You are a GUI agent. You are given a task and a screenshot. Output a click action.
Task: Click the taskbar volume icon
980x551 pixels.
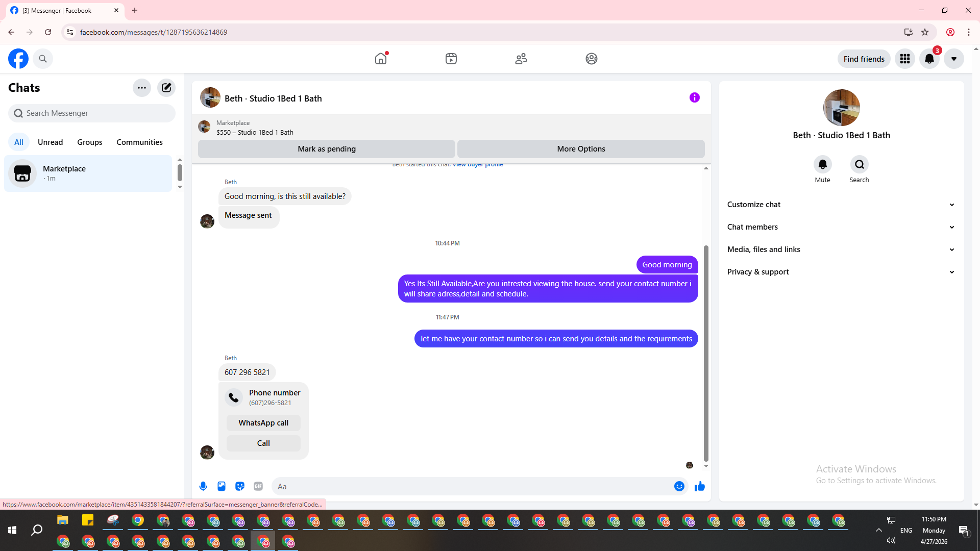click(891, 540)
